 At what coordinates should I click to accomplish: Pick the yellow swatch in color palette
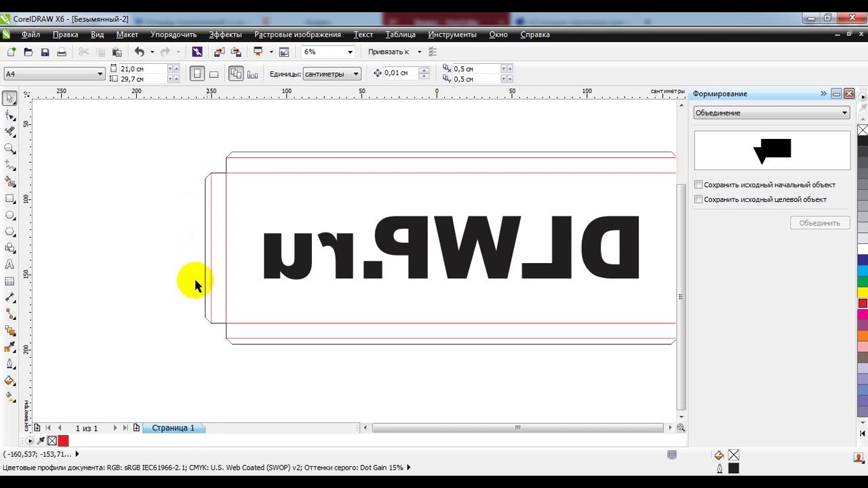(x=863, y=292)
